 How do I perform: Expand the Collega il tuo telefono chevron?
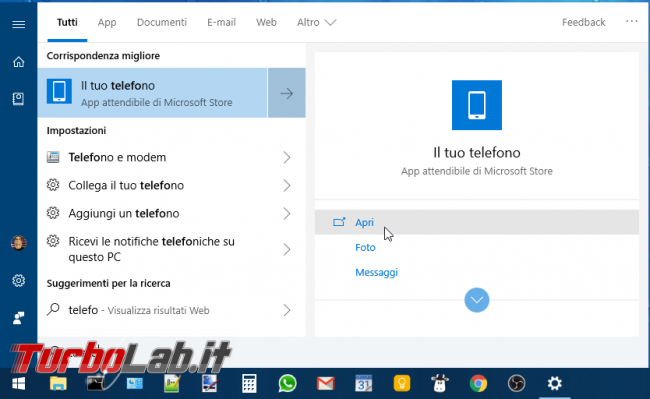coord(287,185)
